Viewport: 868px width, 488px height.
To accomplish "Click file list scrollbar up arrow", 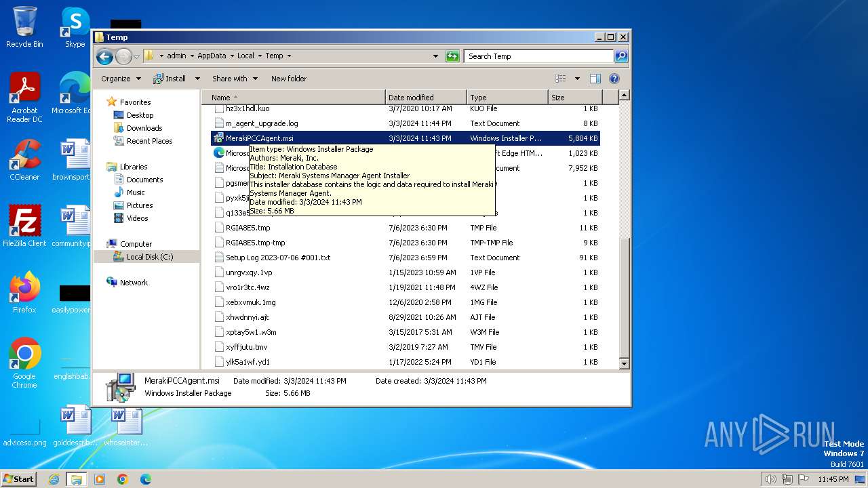I will click(x=625, y=96).
